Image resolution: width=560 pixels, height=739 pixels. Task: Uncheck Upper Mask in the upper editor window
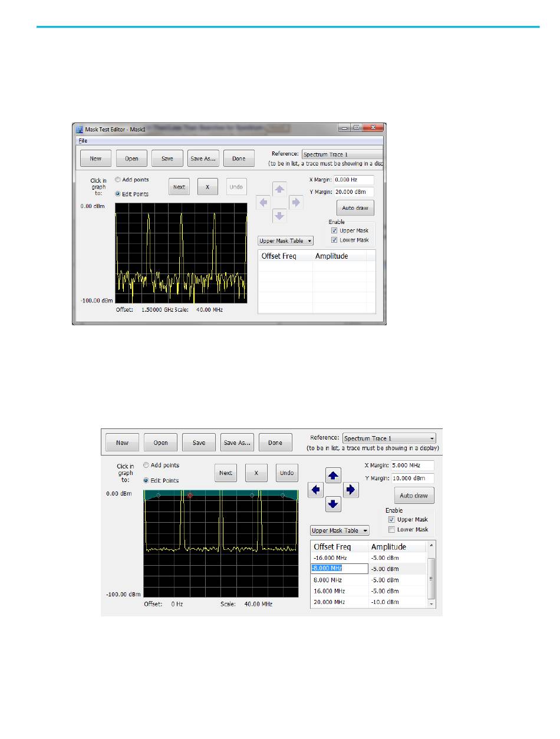pyautogui.click(x=335, y=231)
